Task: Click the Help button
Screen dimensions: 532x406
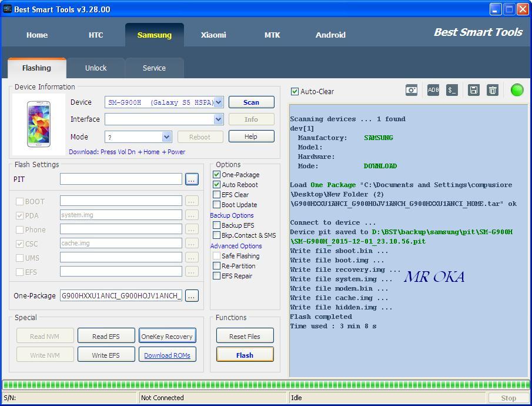Action: pyautogui.click(x=251, y=137)
